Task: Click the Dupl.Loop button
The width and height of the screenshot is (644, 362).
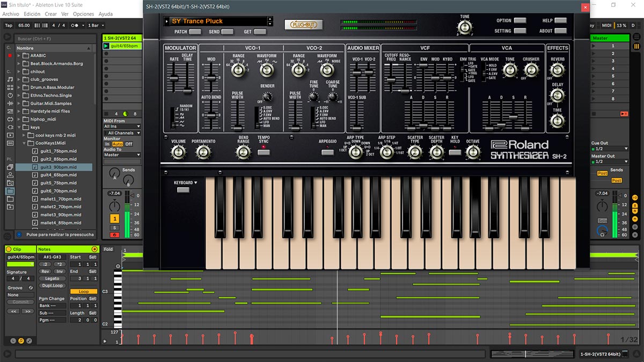Action: coord(52,285)
